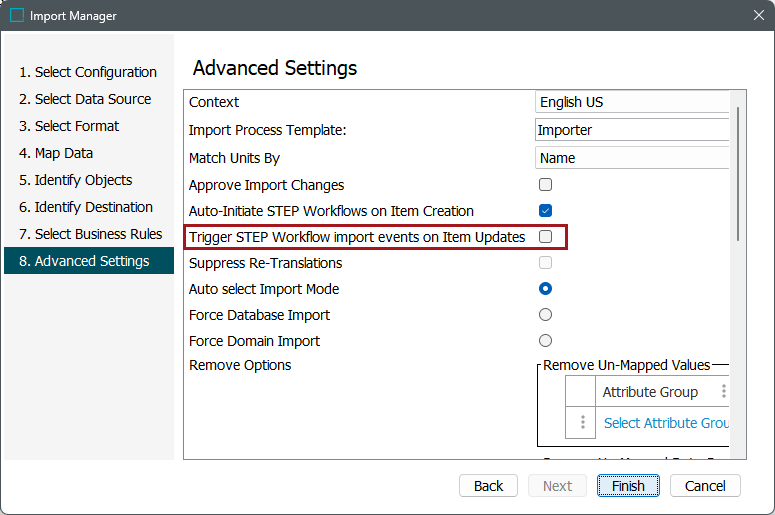Screen dimensions: 775x515
Task: Open Match Units By dropdown
Action: (632, 158)
